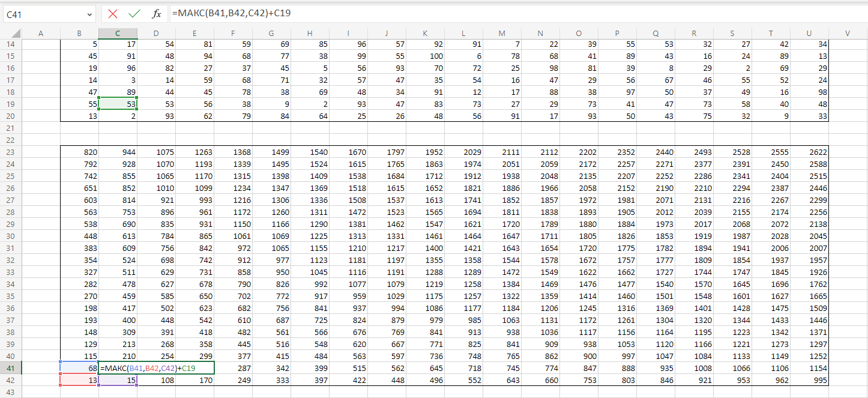Select the column V header
Image resolution: width=868 pixels, height=398 pixels.
coord(848,34)
